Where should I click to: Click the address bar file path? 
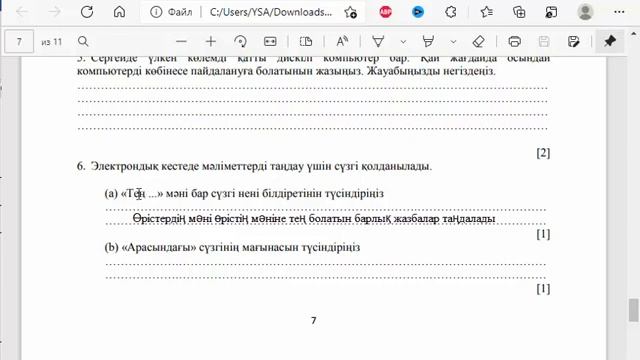click(271, 12)
